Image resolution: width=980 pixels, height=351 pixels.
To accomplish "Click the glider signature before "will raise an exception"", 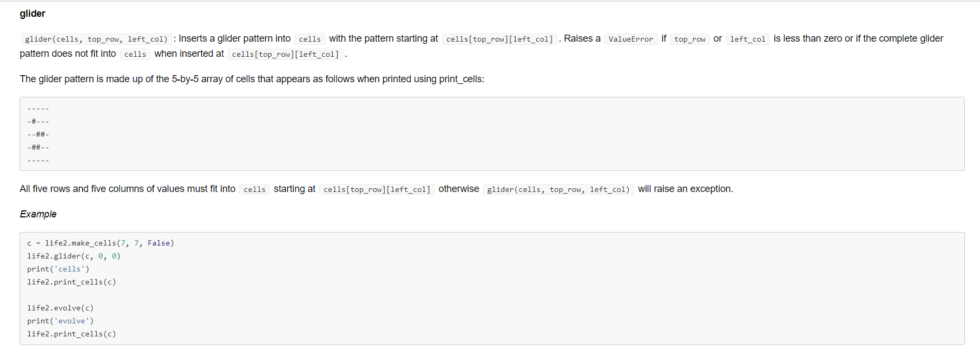I will click(558, 189).
